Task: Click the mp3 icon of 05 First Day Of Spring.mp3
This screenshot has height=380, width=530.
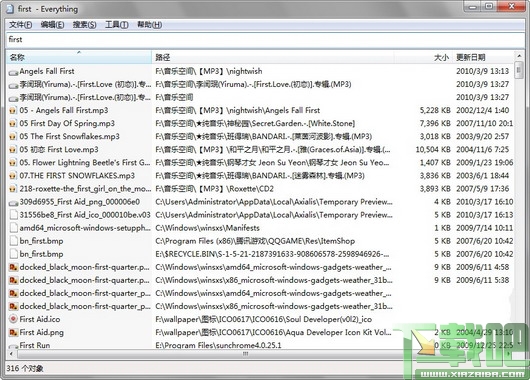Action: coord(13,124)
